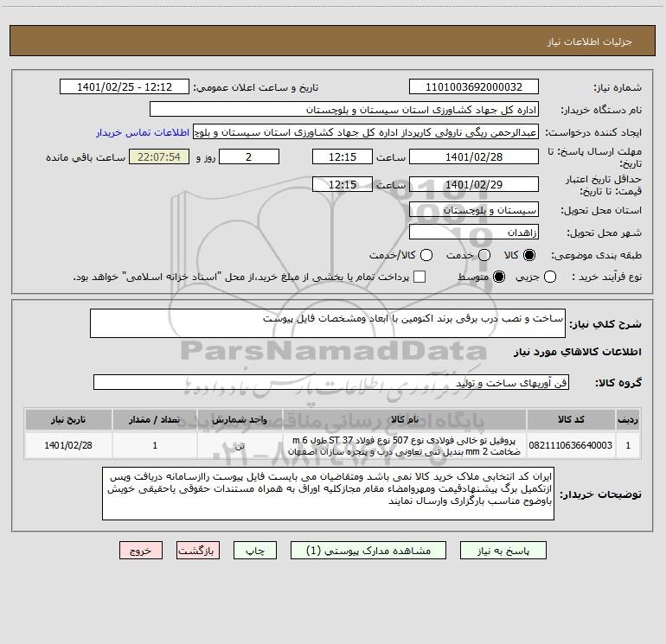Click the table date cell 1401/02/28

[x=68, y=445]
